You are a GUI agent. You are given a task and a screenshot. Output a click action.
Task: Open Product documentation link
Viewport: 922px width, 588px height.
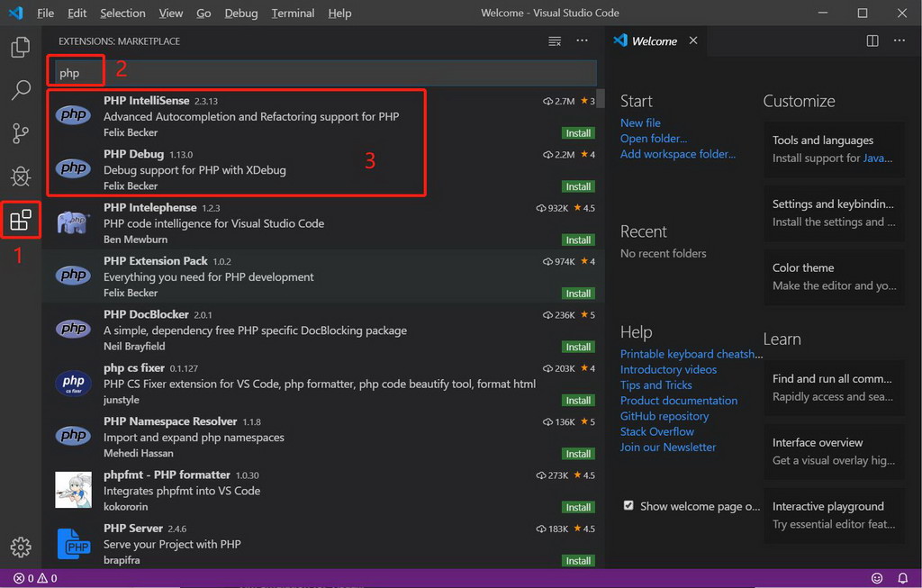679,401
